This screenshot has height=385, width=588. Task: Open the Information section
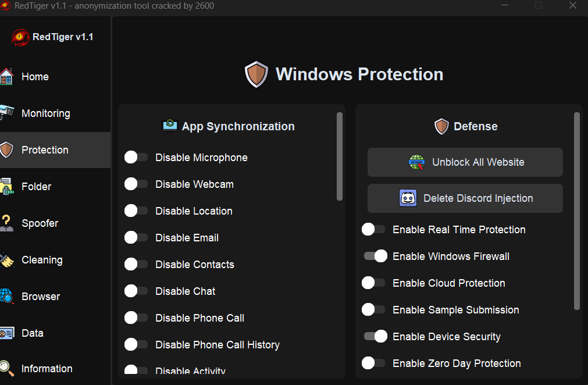point(55,369)
